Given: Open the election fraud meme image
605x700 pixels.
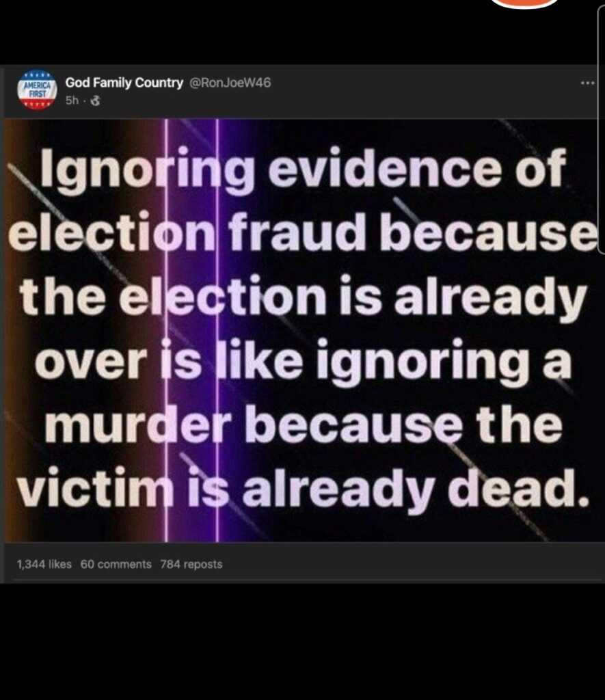Looking at the screenshot, I should click(x=301, y=330).
